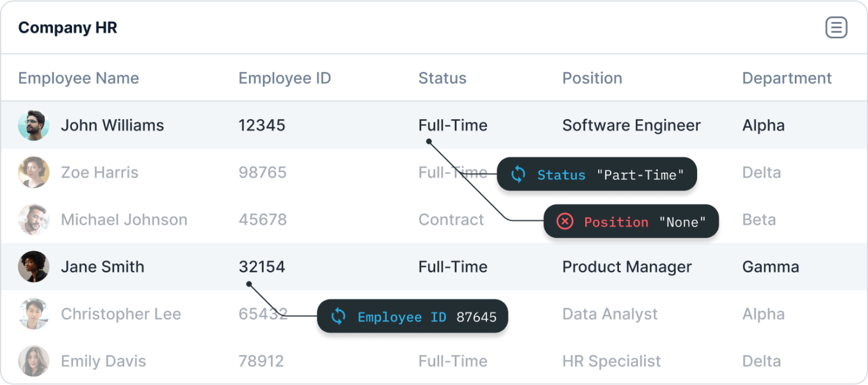The image size is (868, 385).
Task: Select John Williams' avatar photo
Action: pos(33,125)
